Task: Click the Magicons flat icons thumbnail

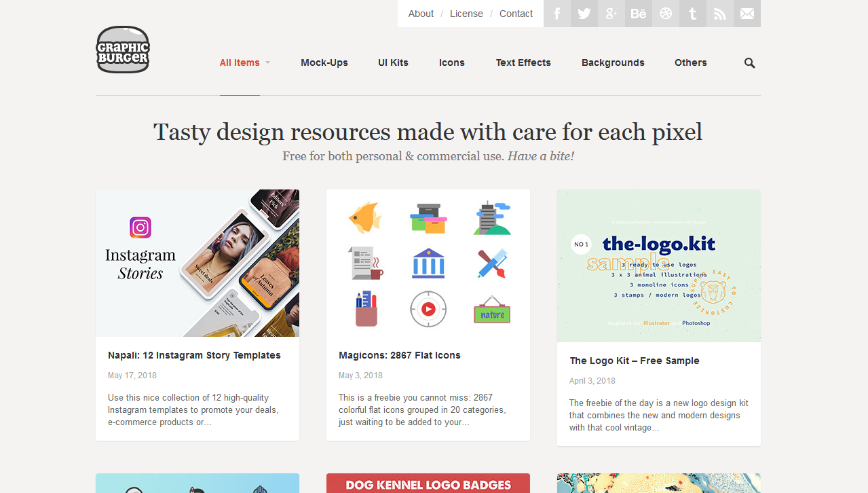Action: point(428,263)
